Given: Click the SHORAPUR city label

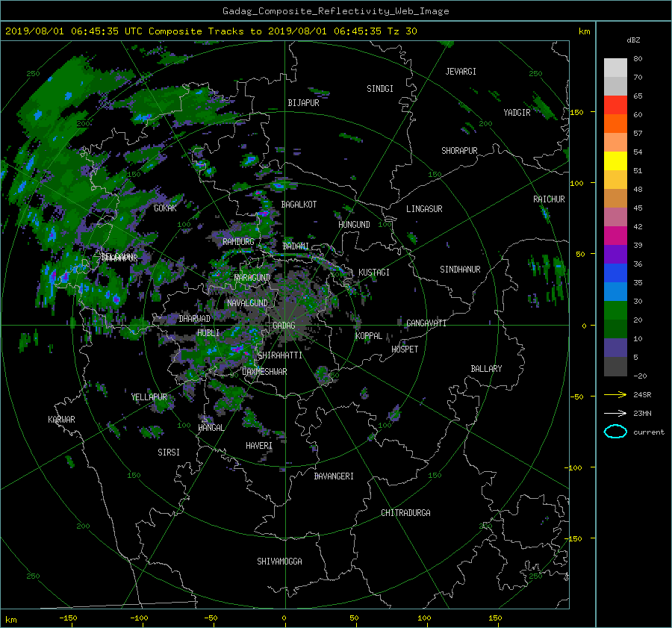Looking at the screenshot, I should coord(459,151).
